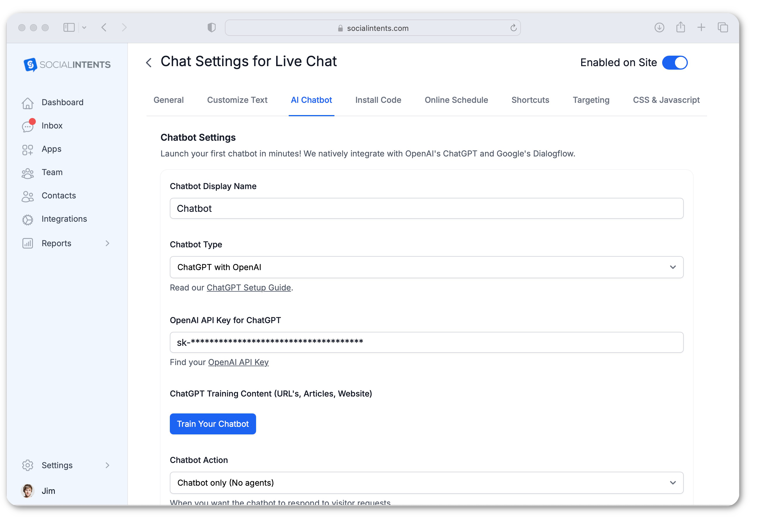Image resolution: width=772 pixels, height=532 pixels.
Task: Click the Contacts icon in sidebar
Action: [x=28, y=195]
